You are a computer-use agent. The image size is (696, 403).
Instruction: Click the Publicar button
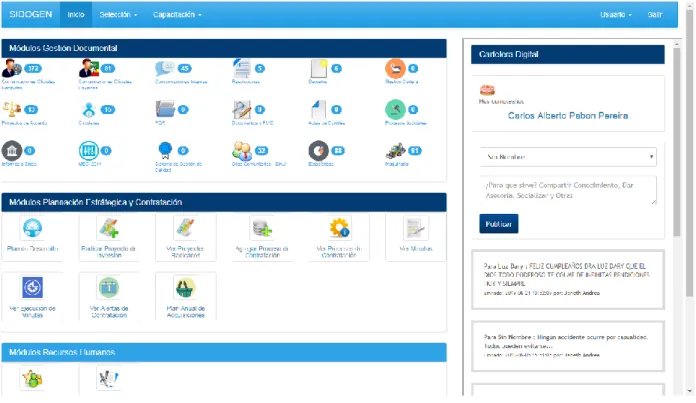coord(498,224)
